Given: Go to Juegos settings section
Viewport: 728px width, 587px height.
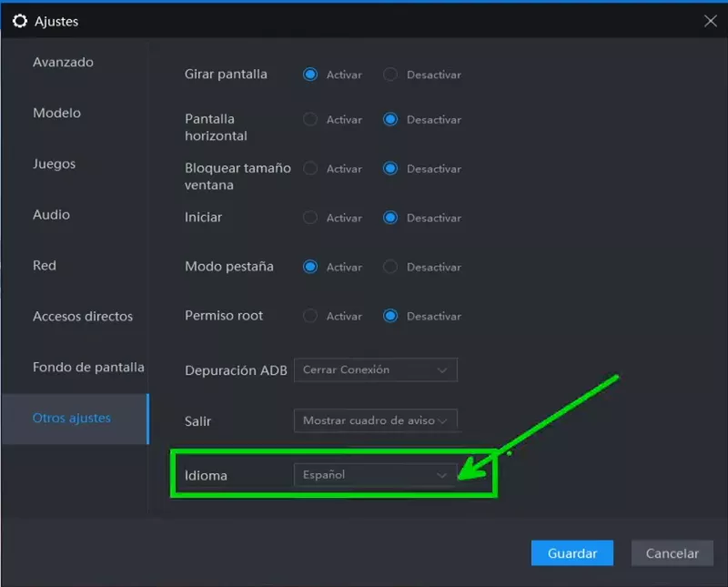Looking at the screenshot, I should pyautogui.click(x=54, y=164).
